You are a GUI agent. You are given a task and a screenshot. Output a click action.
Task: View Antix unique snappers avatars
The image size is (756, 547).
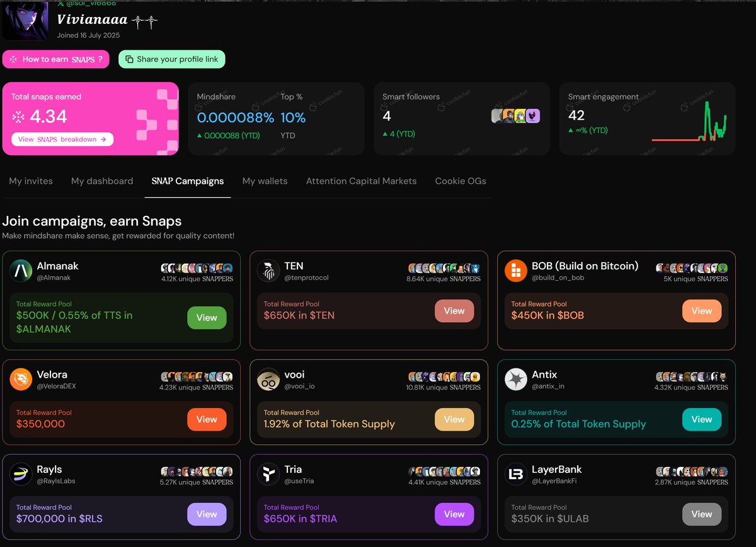click(692, 376)
